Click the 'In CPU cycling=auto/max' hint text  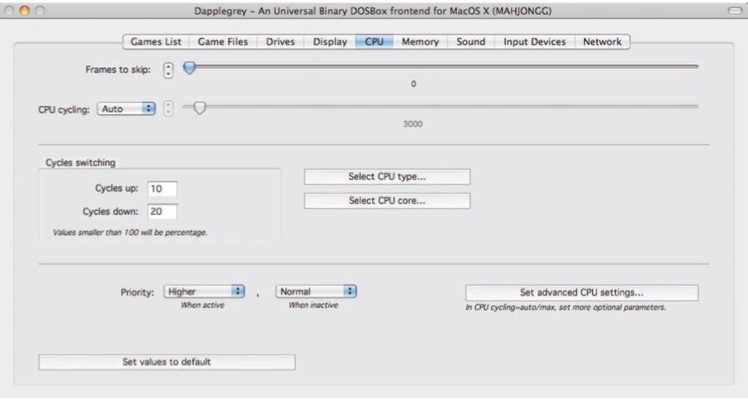pyautogui.click(x=565, y=307)
